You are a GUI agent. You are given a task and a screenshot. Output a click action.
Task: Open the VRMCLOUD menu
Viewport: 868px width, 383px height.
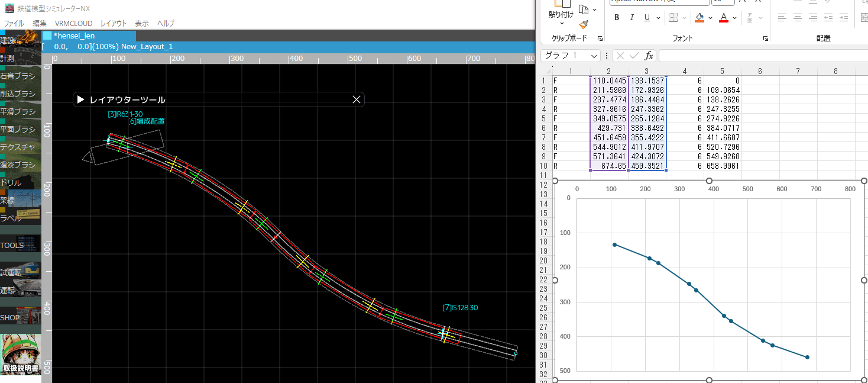(74, 24)
